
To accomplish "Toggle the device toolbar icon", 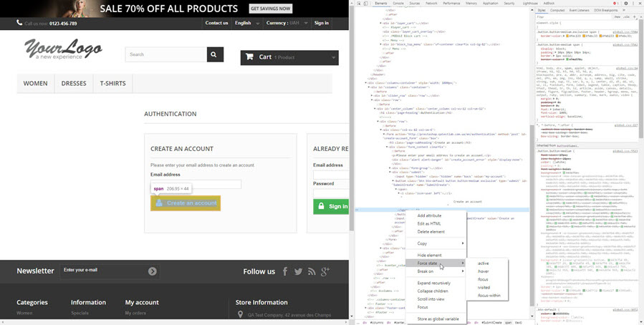I will [365, 4].
